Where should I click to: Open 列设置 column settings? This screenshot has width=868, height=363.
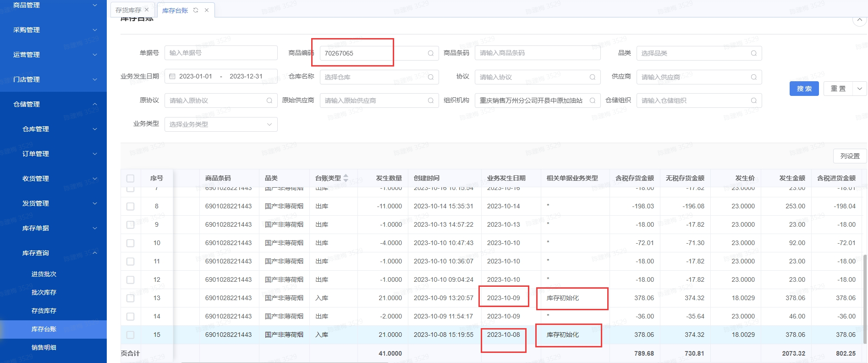[x=850, y=156]
